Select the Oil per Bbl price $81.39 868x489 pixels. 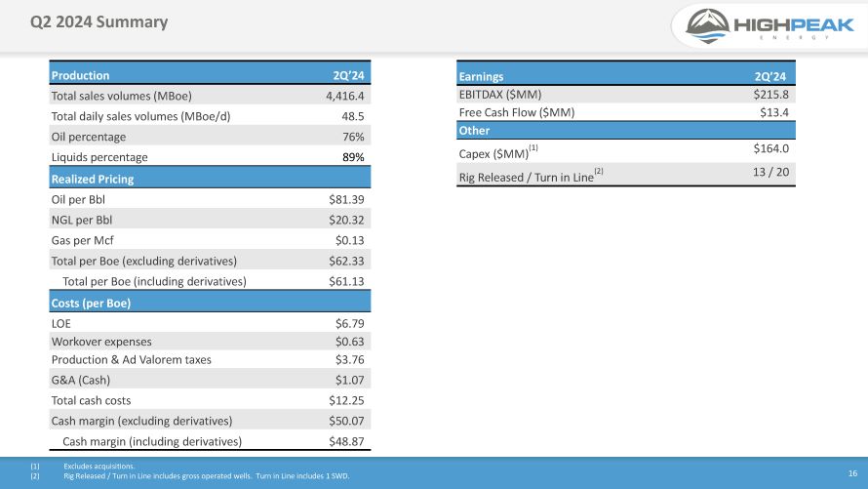[x=346, y=199]
